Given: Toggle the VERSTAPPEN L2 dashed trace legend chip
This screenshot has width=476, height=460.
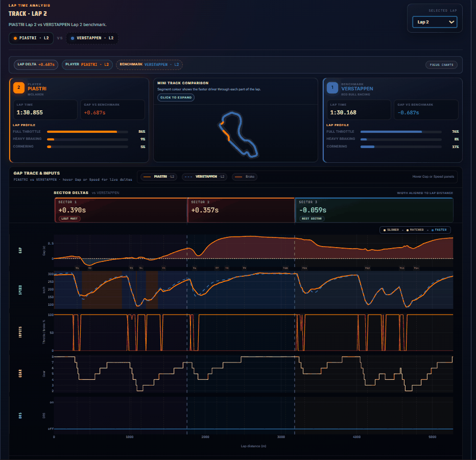Looking at the screenshot, I should pos(204,177).
